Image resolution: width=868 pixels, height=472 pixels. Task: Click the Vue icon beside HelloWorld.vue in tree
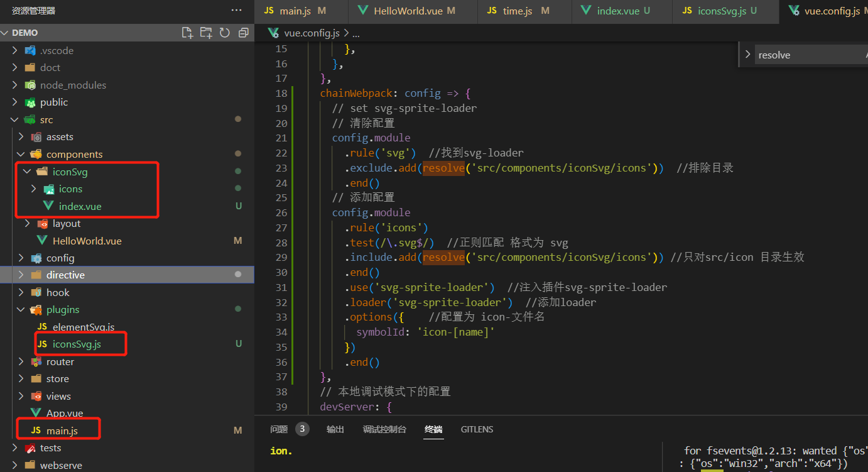pos(42,241)
